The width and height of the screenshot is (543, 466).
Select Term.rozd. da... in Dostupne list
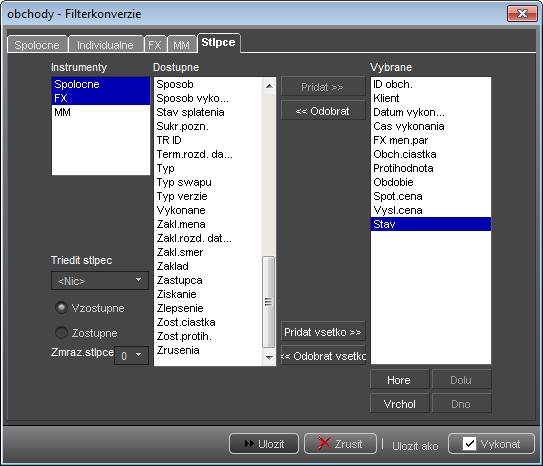(x=208, y=154)
